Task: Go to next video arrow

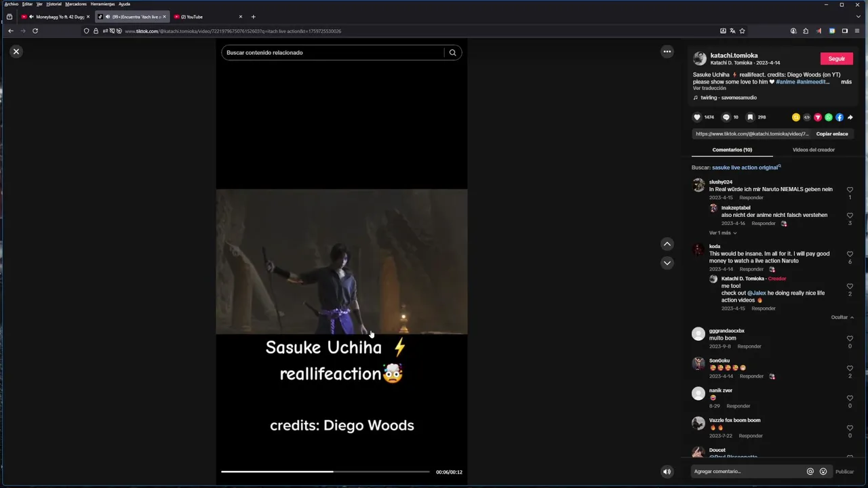Action: pos(667,263)
